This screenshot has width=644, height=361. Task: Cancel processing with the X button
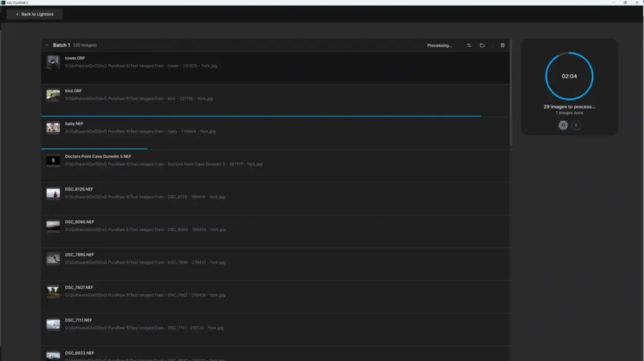point(576,125)
